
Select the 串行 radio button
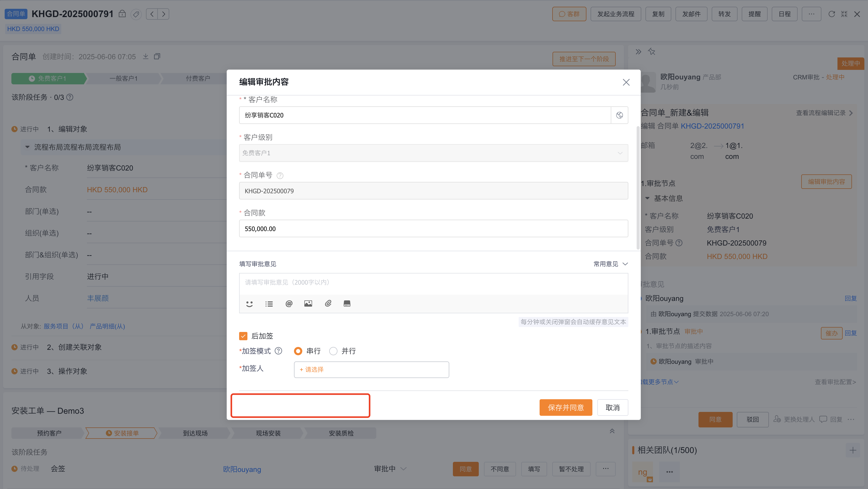pyautogui.click(x=298, y=351)
